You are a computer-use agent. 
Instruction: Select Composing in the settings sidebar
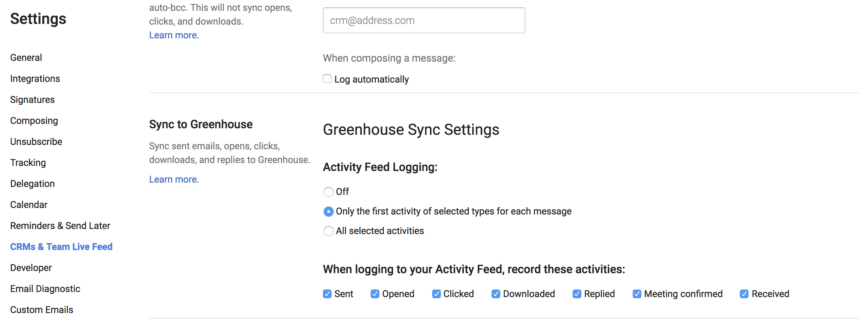[x=34, y=121]
